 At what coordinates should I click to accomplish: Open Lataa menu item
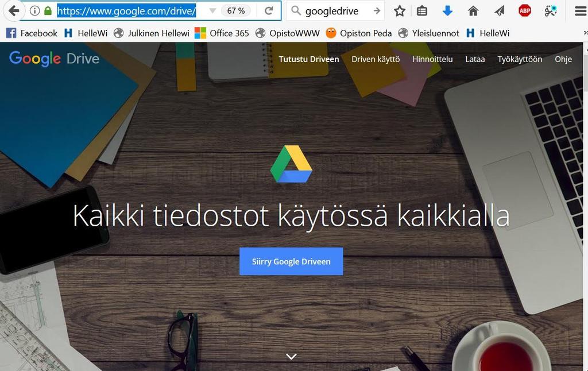475,59
